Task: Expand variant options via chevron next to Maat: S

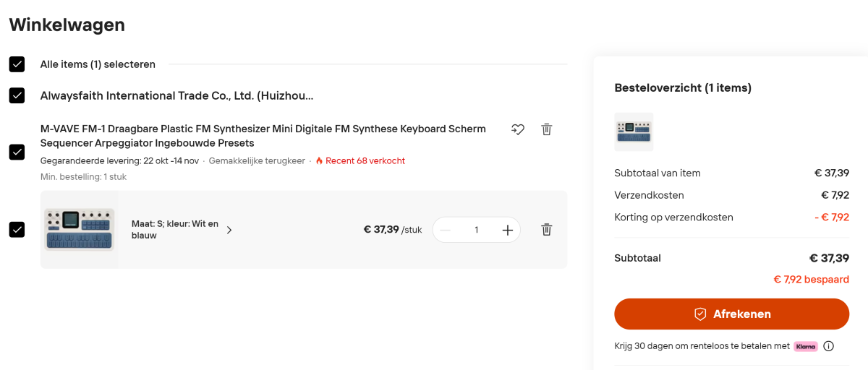Action: coord(229,230)
